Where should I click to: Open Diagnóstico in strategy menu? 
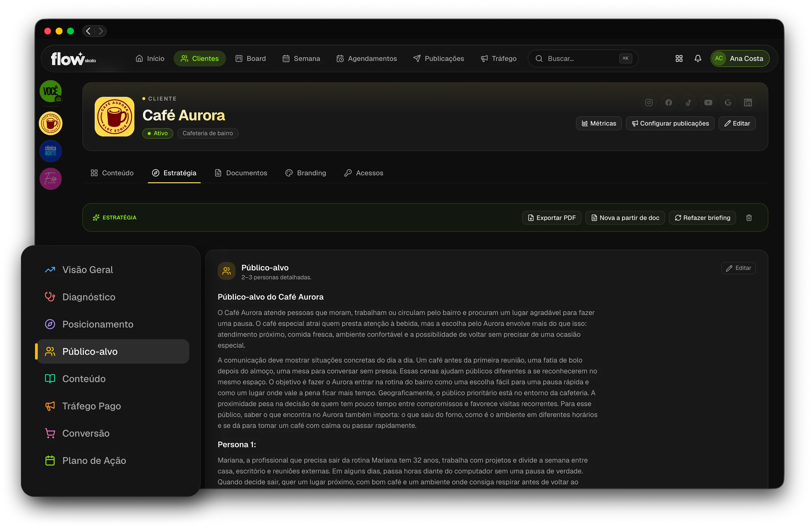113,297
